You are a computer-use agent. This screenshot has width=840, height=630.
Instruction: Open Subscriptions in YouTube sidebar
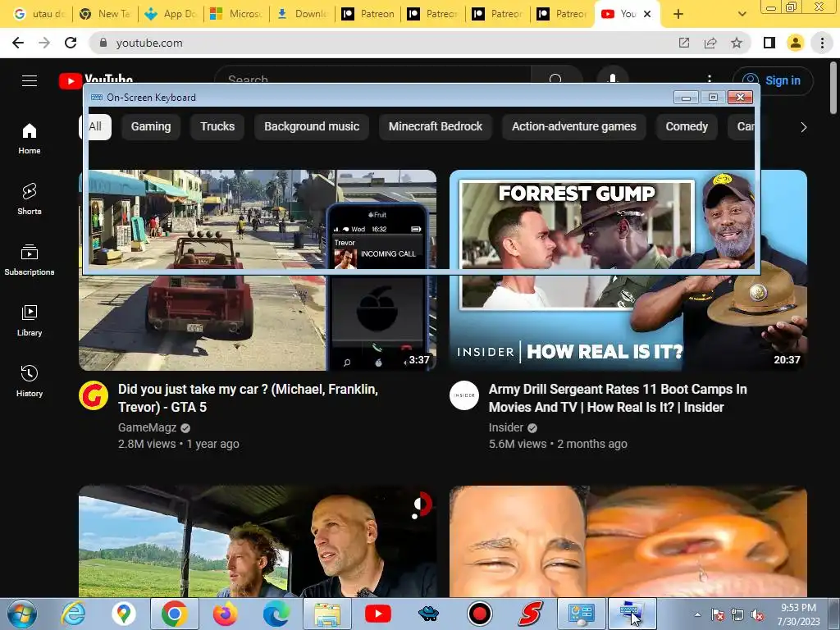[30, 260]
